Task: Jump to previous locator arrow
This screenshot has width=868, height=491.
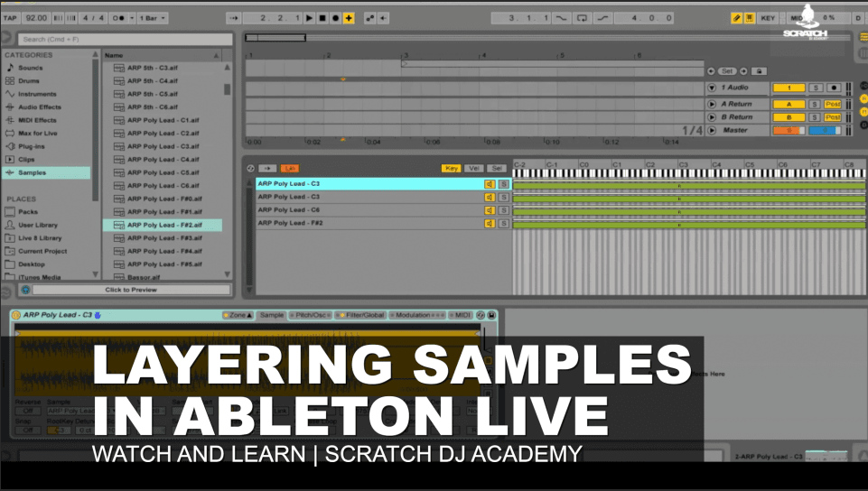Action: [x=712, y=71]
